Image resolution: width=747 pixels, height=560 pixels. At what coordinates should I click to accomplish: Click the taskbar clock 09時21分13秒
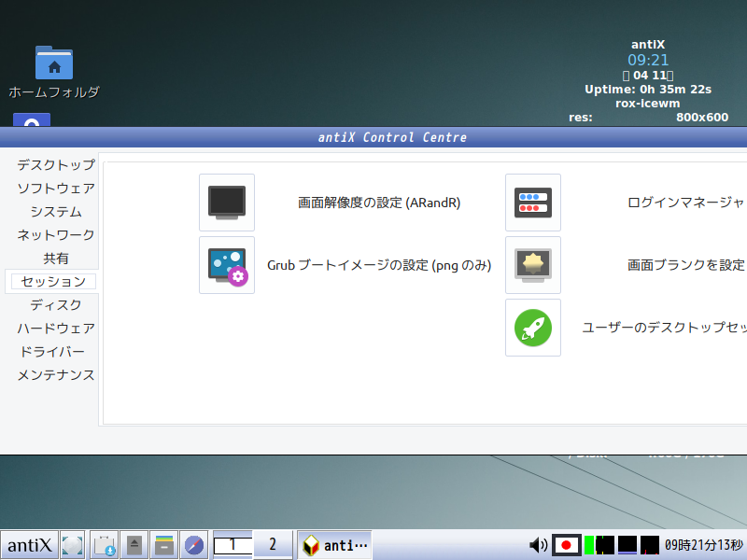click(x=704, y=545)
